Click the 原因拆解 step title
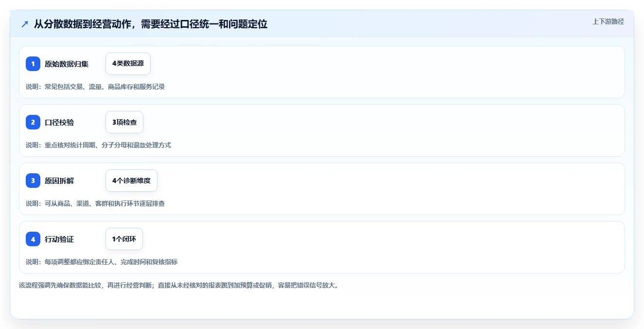The width and height of the screenshot is (644, 329). click(x=59, y=181)
